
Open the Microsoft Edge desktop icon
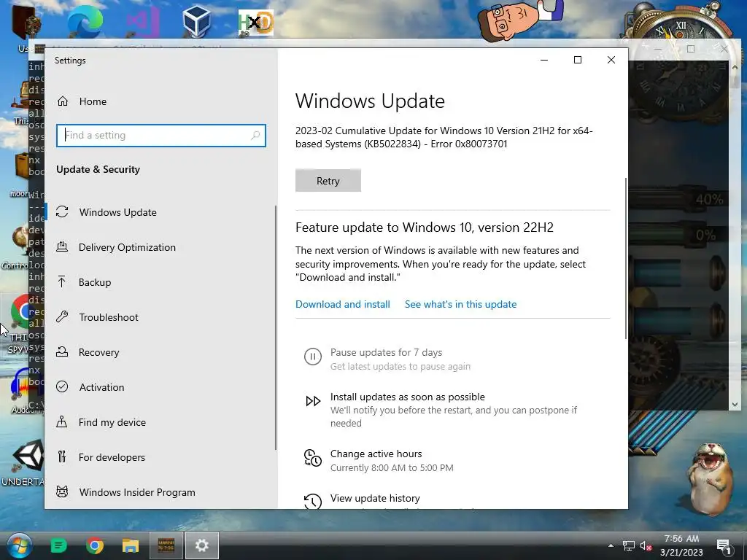point(85,22)
